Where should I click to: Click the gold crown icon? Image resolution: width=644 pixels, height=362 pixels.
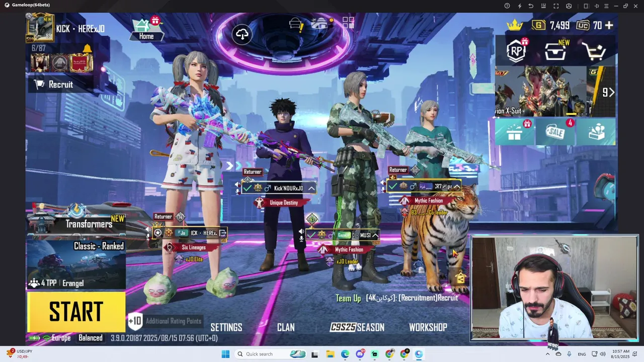[x=514, y=25]
